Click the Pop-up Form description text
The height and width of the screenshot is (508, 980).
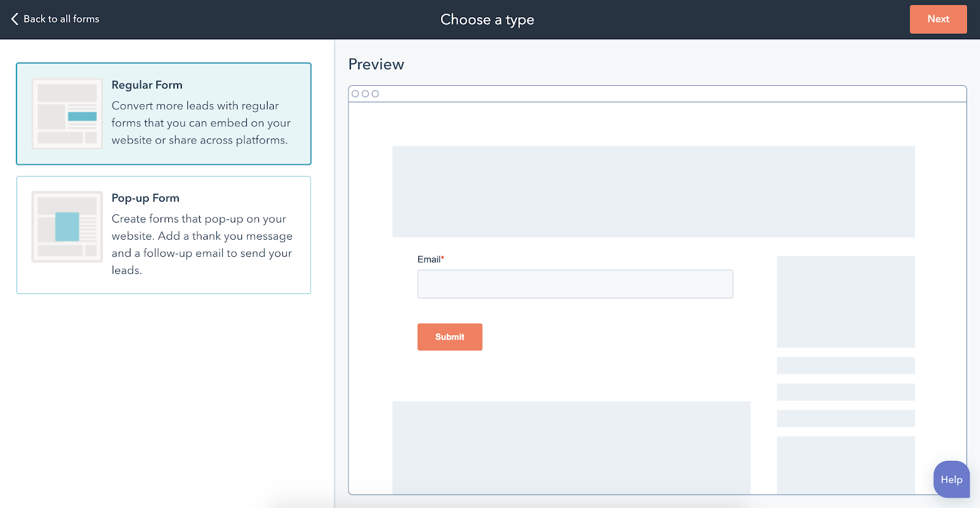pos(202,245)
